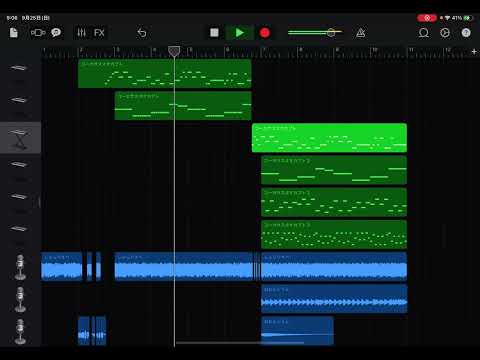Select second track's MIDI region starting bar 3
The height and width of the screenshot is (360, 480).
coord(183,106)
